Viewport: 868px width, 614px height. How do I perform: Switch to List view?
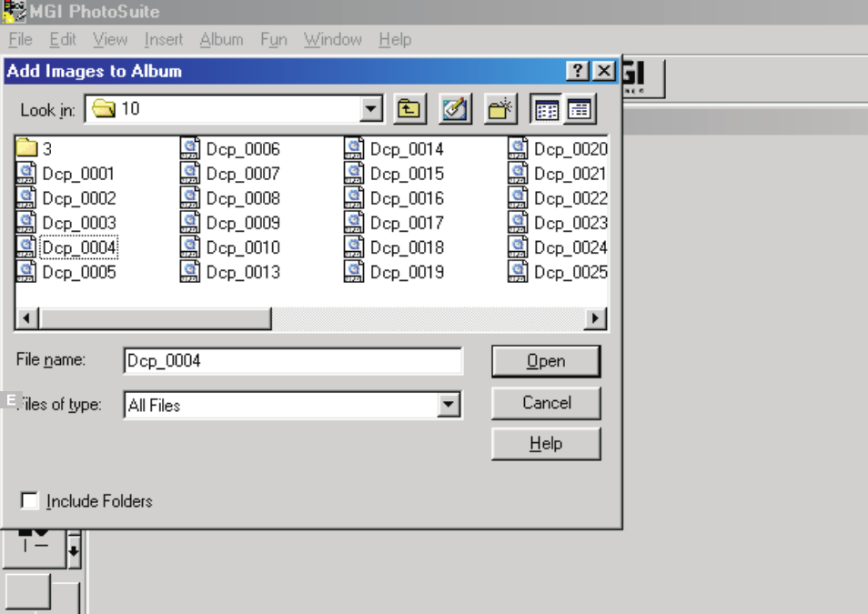tap(547, 108)
